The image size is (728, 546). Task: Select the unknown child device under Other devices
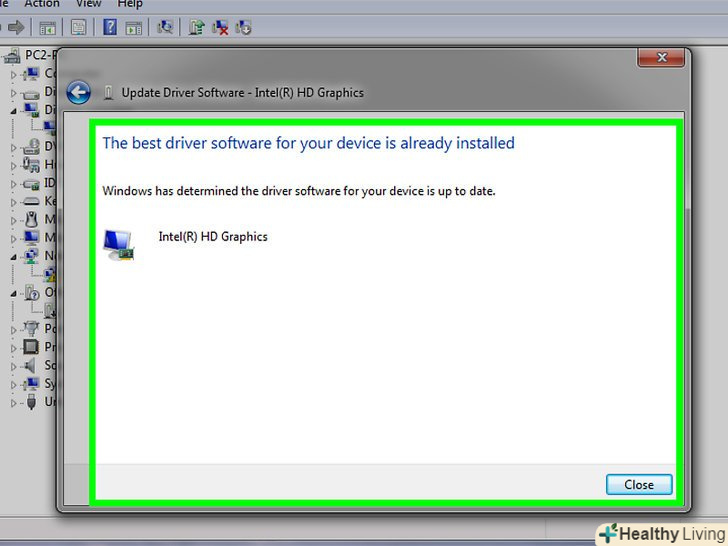click(49, 310)
